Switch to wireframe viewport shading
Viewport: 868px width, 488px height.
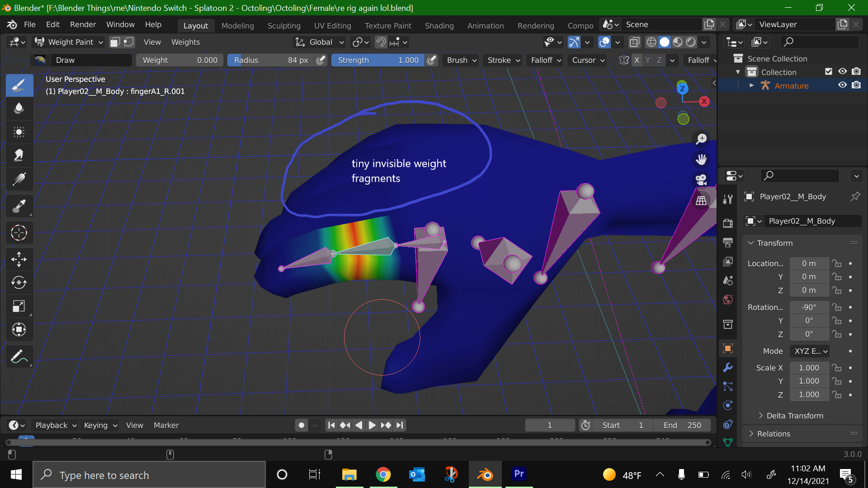point(651,42)
